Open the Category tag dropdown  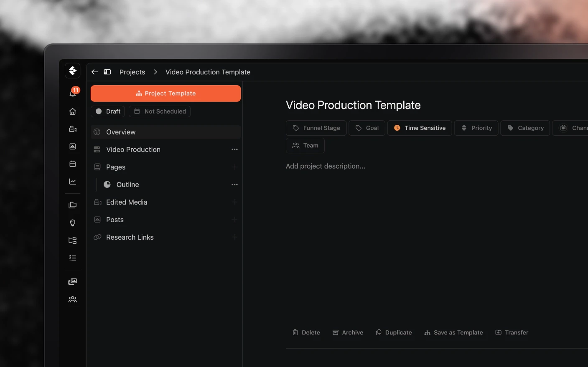(x=525, y=128)
